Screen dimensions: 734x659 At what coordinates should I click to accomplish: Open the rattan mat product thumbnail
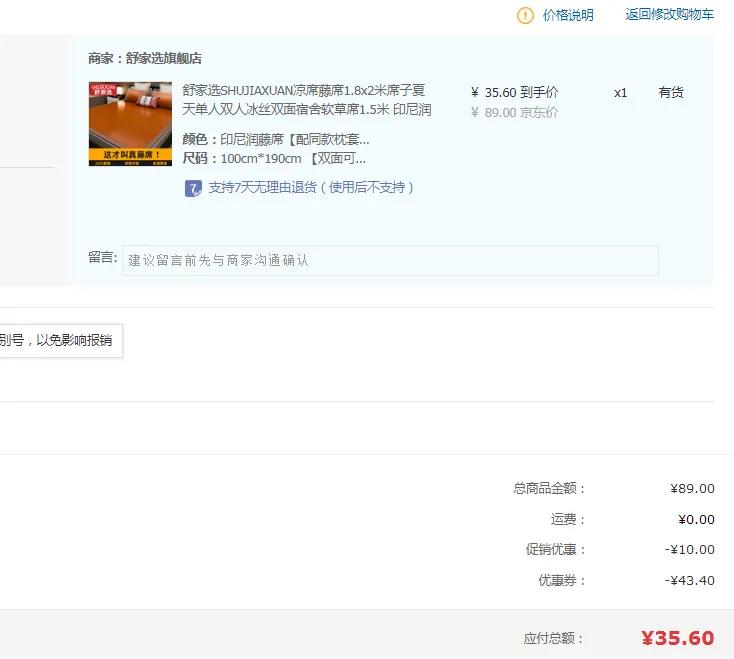(x=129, y=124)
